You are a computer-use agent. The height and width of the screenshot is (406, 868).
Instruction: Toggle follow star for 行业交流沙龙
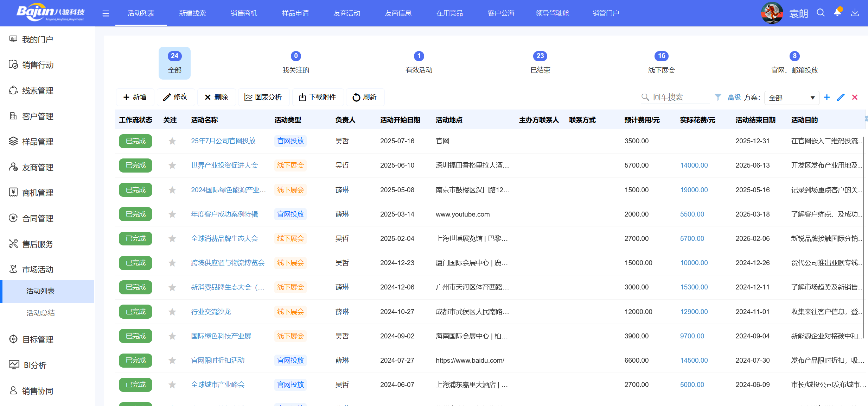coord(172,312)
